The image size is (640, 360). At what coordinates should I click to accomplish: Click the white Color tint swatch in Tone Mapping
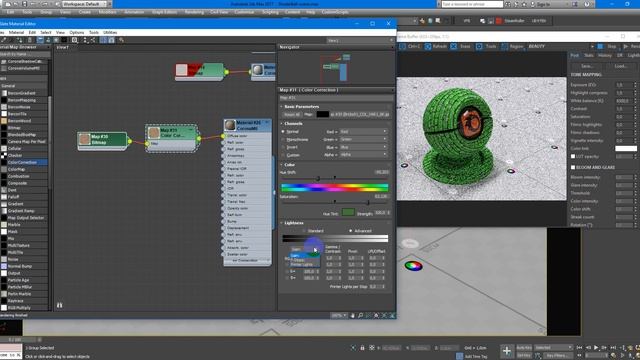(x=626, y=149)
